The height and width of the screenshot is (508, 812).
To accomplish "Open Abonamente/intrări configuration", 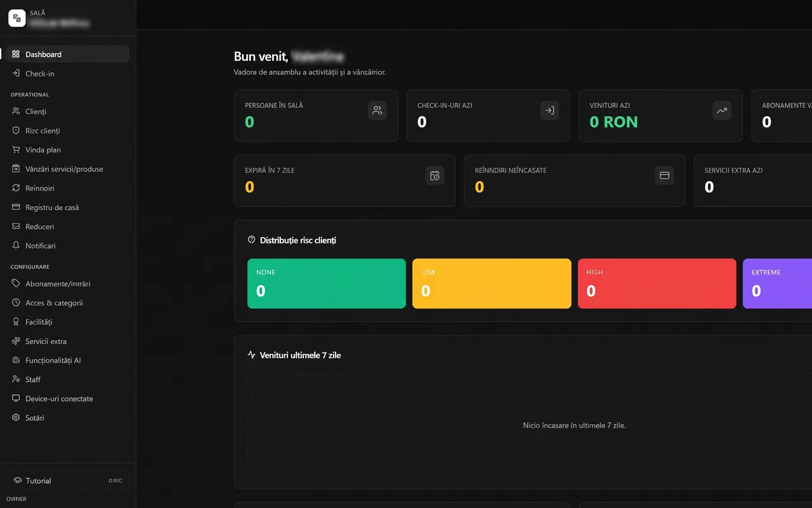I will pyautogui.click(x=67, y=284).
